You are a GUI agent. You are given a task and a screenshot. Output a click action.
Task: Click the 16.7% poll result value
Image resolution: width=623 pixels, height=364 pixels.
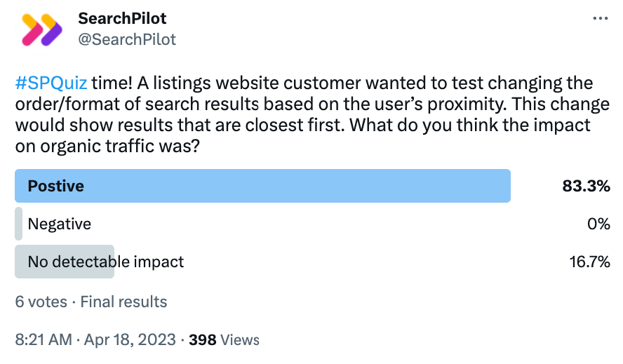tap(589, 262)
